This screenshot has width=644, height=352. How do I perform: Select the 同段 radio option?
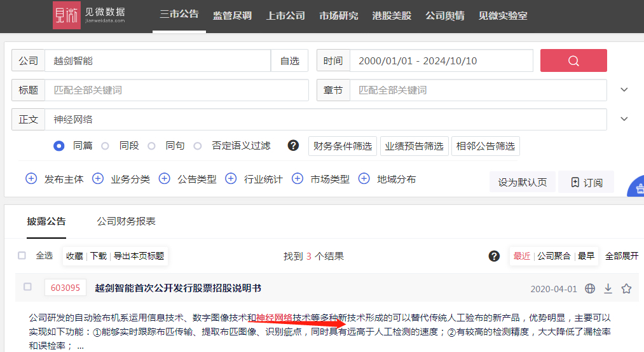click(x=105, y=146)
